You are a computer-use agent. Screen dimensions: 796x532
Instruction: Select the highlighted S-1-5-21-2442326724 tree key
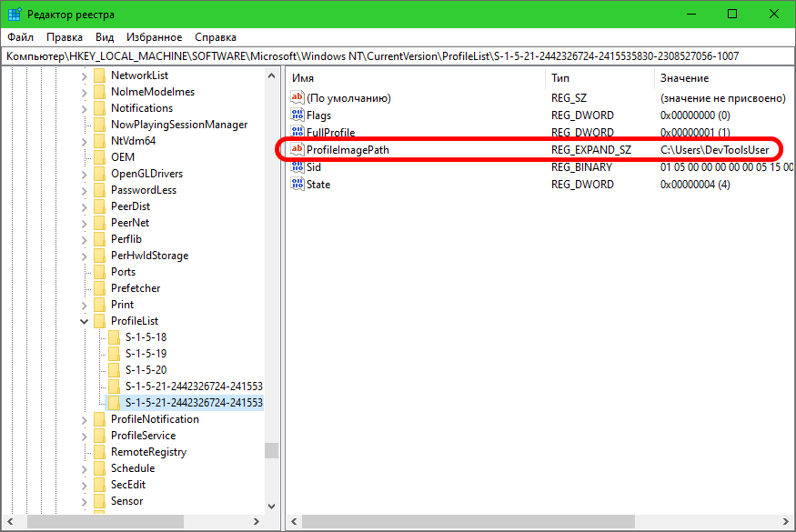click(194, 403)
